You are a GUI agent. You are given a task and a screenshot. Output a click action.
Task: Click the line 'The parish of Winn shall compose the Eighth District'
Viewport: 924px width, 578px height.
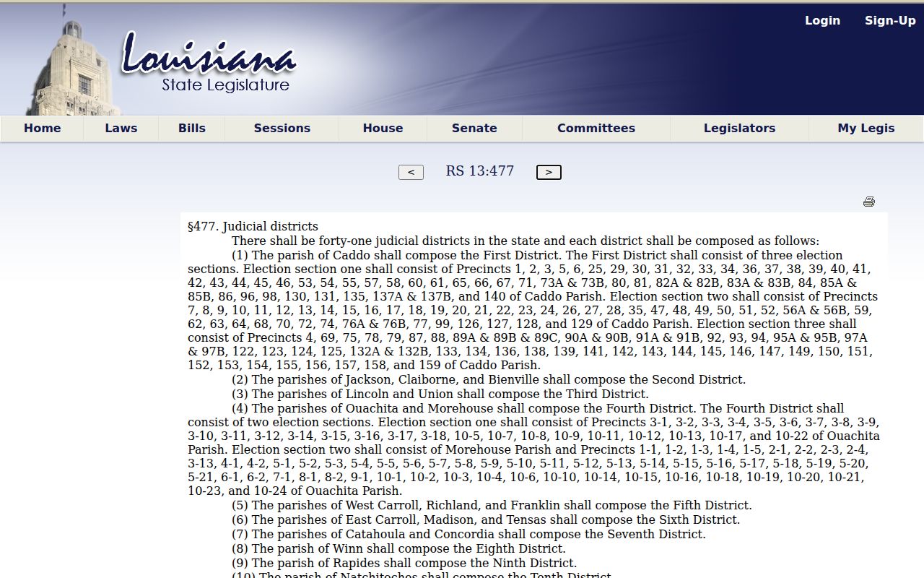[x=398, y=549]
